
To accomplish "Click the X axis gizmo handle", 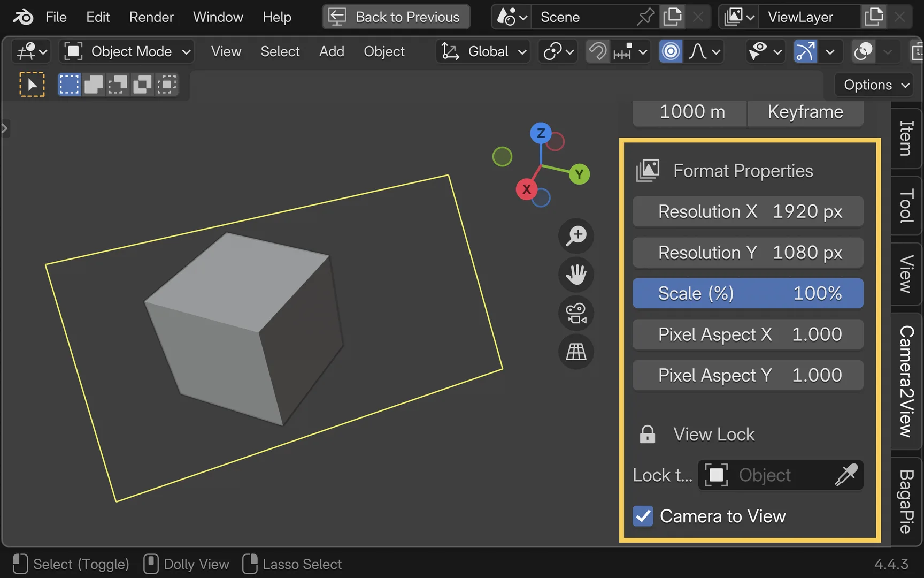I will click(x=527, y=189).
